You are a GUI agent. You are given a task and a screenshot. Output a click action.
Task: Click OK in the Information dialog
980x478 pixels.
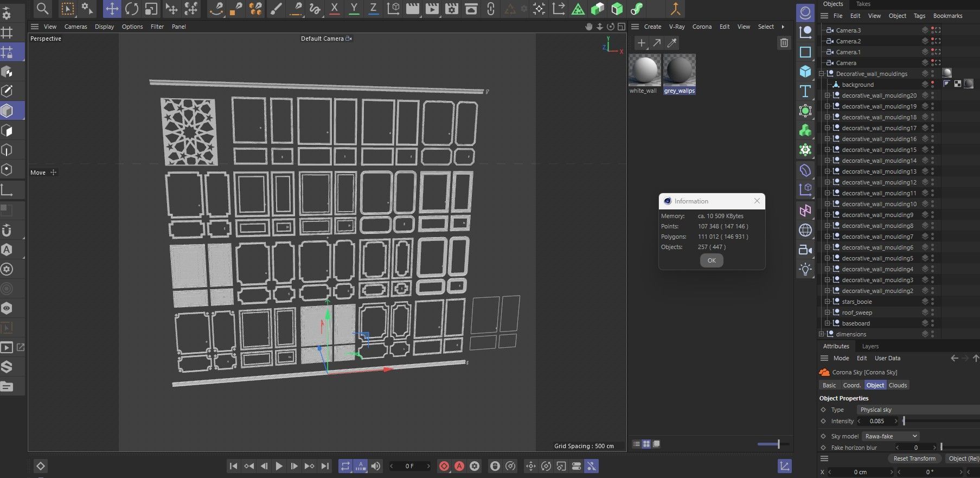(712, 260)
